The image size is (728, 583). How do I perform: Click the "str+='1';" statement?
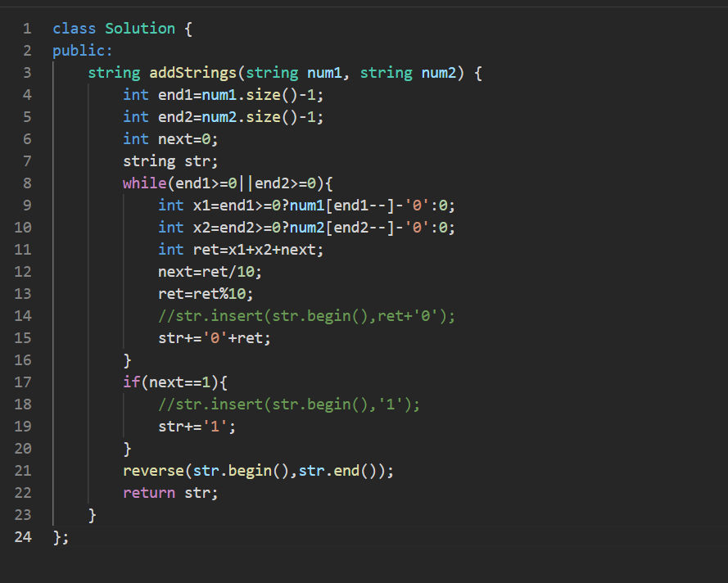pos(197,427)
